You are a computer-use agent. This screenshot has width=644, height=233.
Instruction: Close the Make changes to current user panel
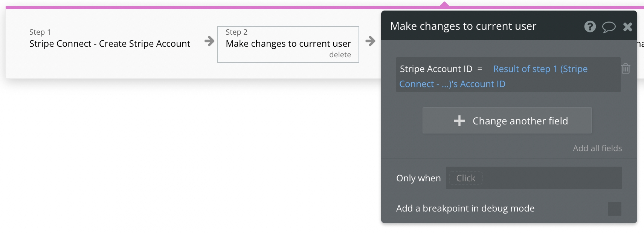(627, 27)
